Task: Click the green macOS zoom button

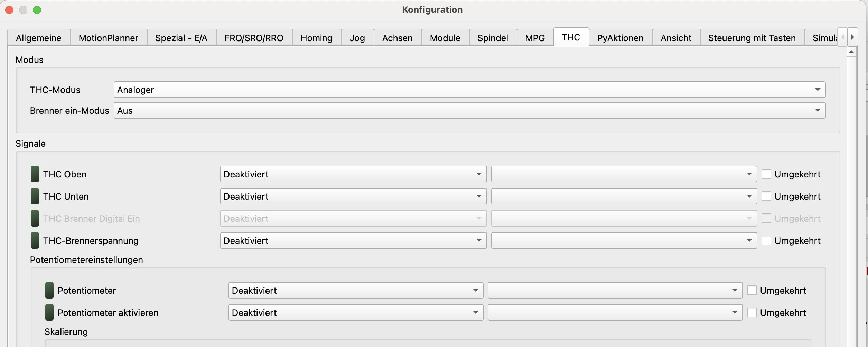Action: click(x=37, y=10)
